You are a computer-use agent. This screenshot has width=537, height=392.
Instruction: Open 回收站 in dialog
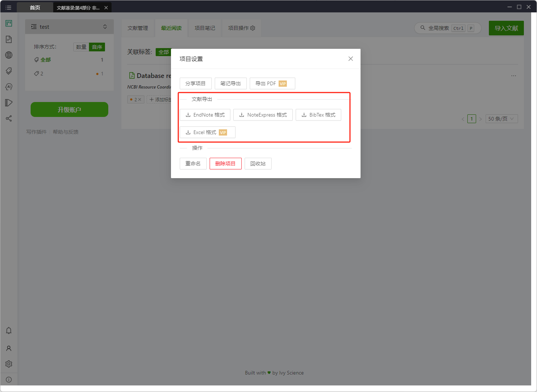[x=258, y=164]
